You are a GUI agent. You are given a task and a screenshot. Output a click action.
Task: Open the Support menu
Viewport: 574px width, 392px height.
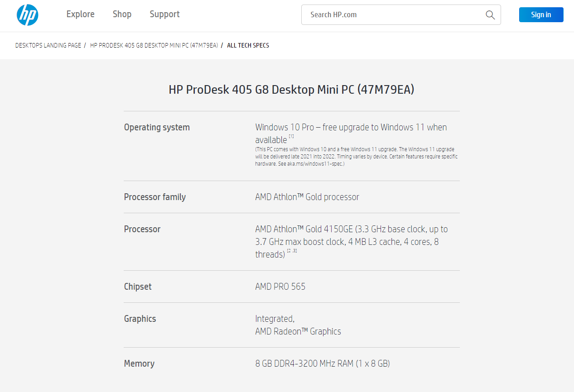tap(164, 14)
